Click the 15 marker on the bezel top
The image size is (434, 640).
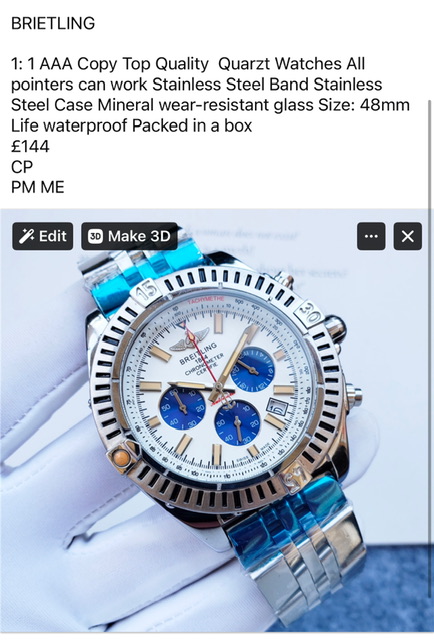148,291
